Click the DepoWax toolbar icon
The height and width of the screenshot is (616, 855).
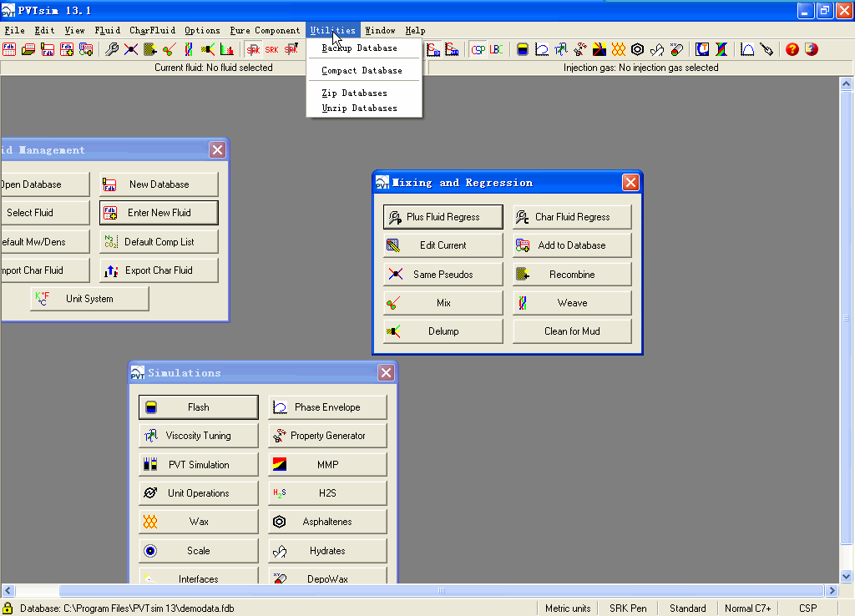pos(676,49)
